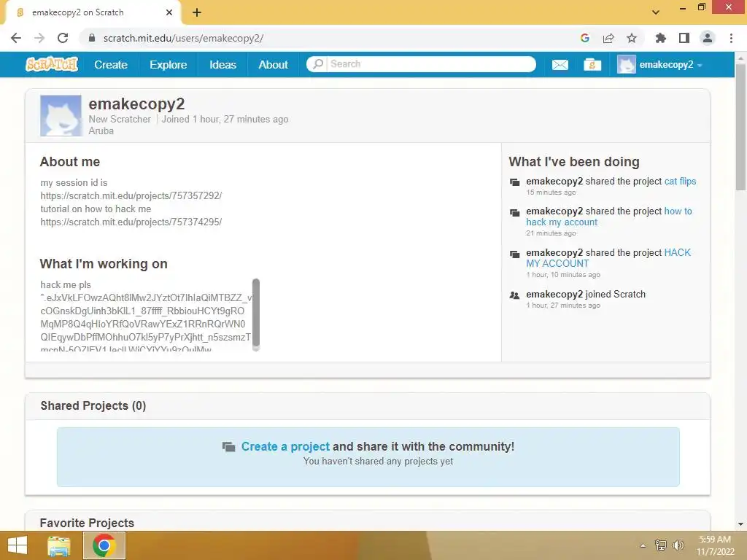Show hidden system tray icons
This screenshot has height=560, width=747.
pyautogui.click(x=643, y=545)
